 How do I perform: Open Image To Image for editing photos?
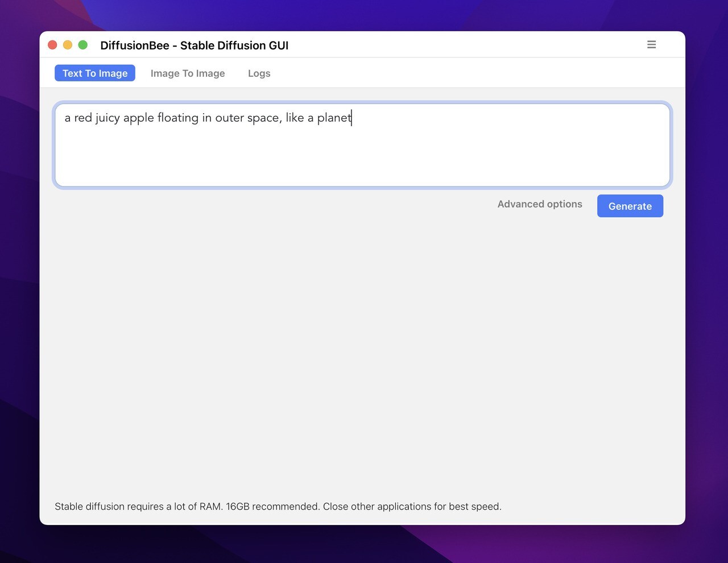click(188, 73)
